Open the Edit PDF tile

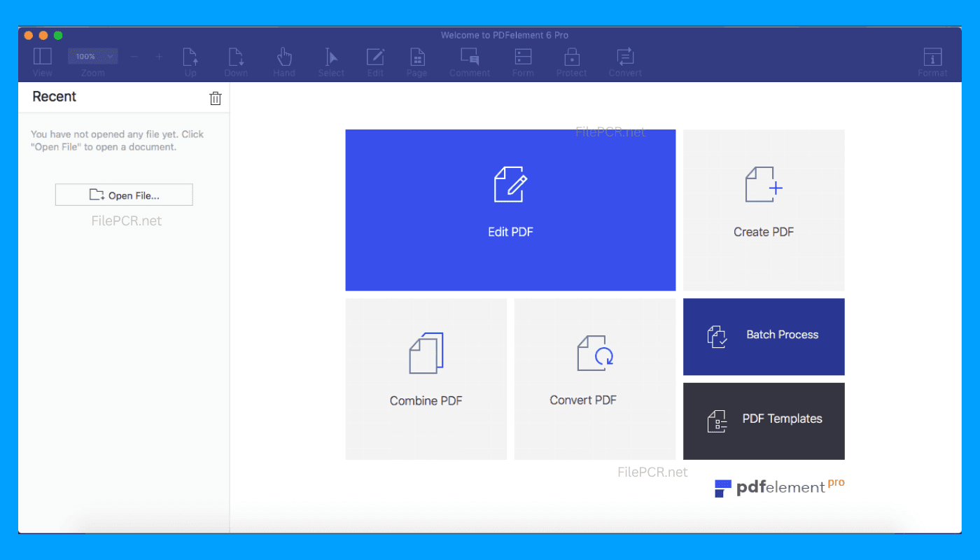[510, 210]
